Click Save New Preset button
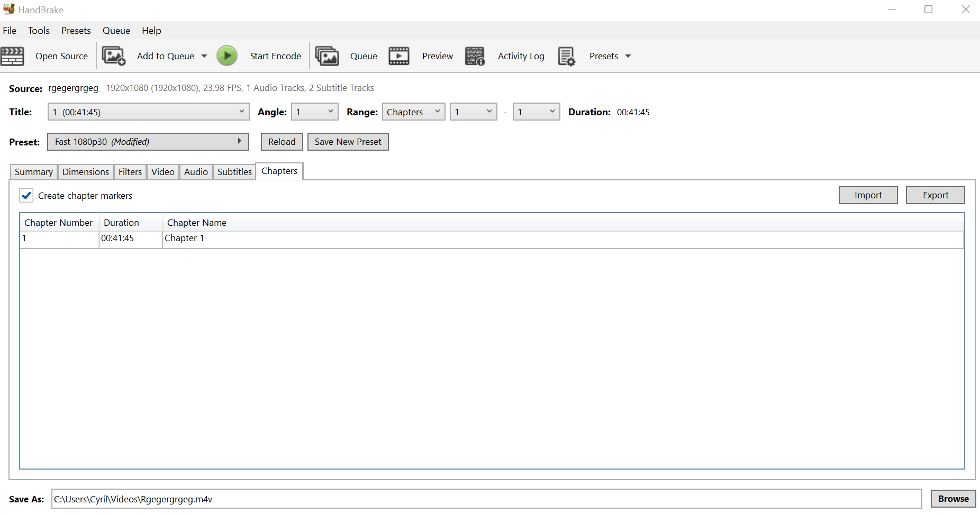The height and width of the screenshot is (514, 980). tap(348, 142)
